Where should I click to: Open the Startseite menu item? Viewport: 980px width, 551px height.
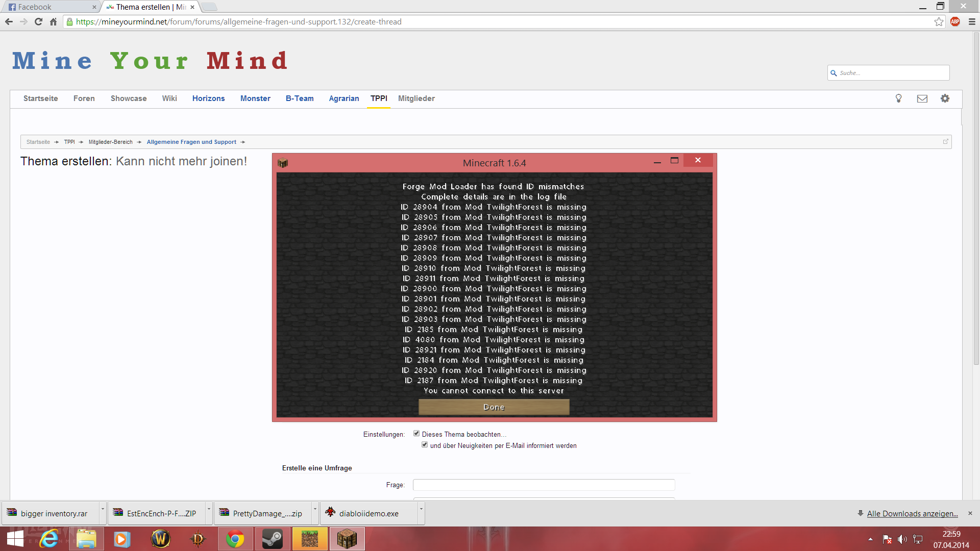coord(40,98)
